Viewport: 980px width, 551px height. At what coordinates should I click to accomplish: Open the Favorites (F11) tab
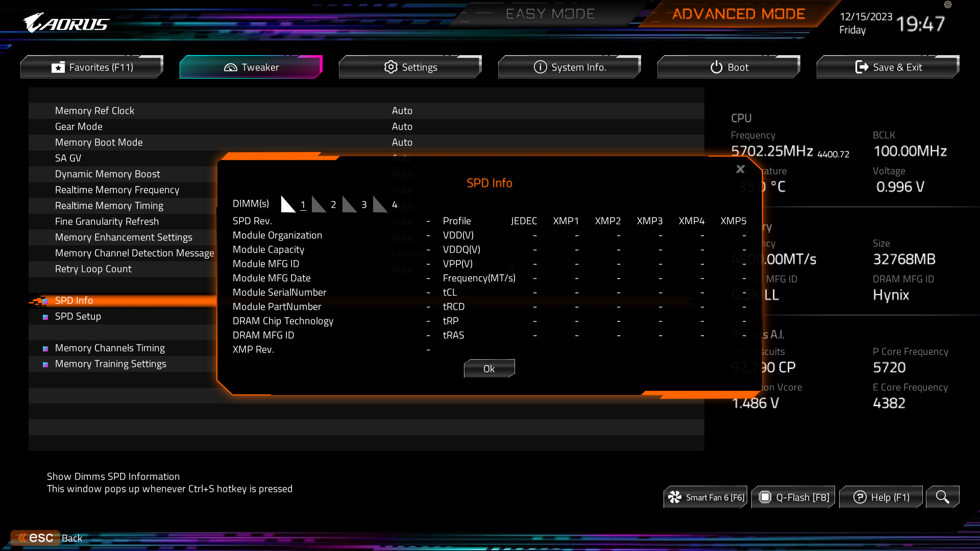click(92, 67)
